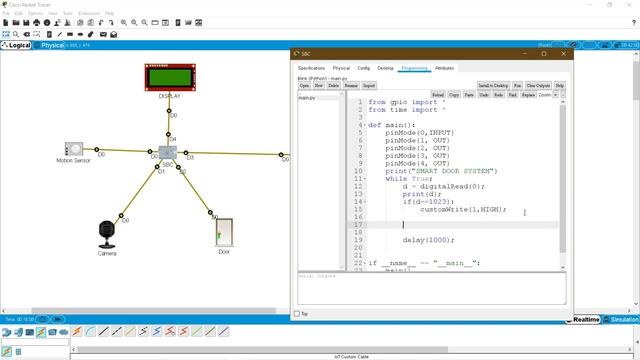Collapse the def main() code fold
This screenshot has height=360, width=640.
pos(365,125)
